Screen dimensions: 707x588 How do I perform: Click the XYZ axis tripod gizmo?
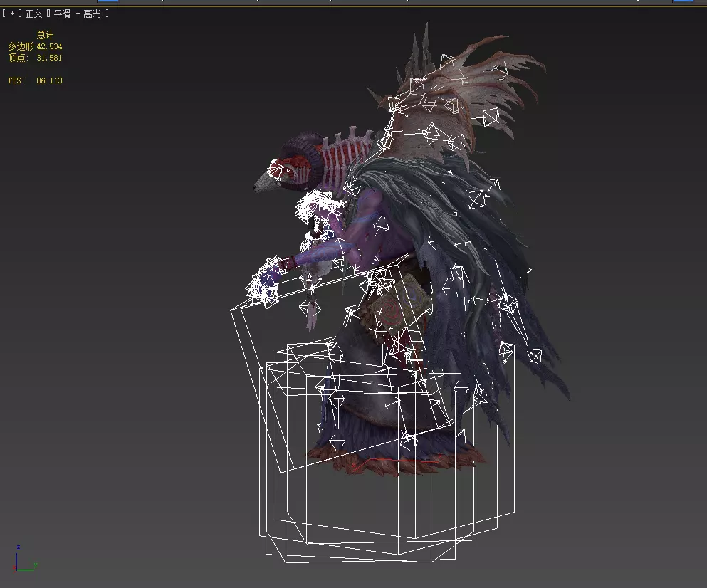click(25, 559)
